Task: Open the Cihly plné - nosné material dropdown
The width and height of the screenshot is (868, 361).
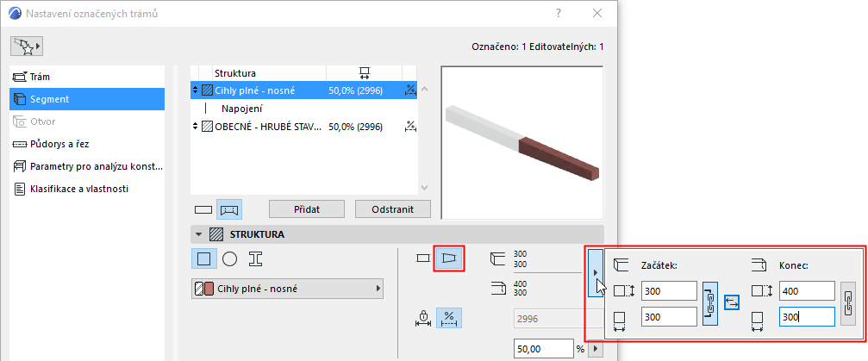Action: (287, 289)
